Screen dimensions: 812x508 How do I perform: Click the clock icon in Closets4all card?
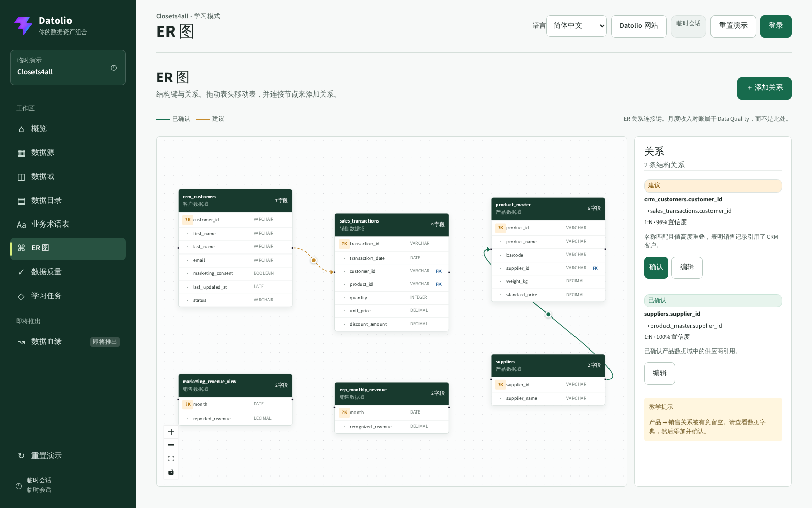(114, 68)
